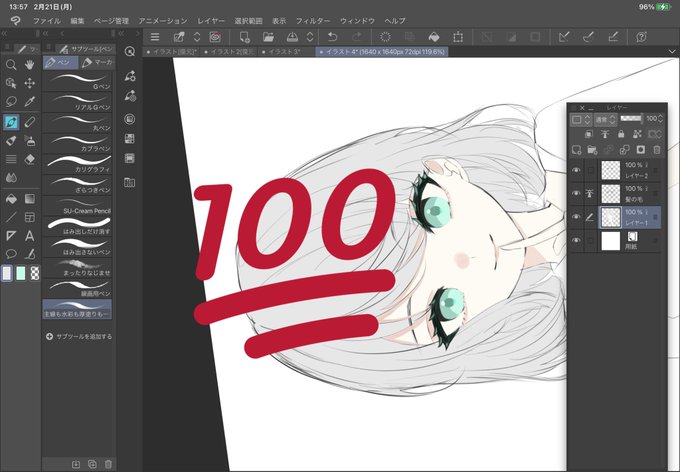Image resolution: width=680 pixels, height=472 pixels.
Task: Collapse tool palette double-chevron
Action: (4, 33)
